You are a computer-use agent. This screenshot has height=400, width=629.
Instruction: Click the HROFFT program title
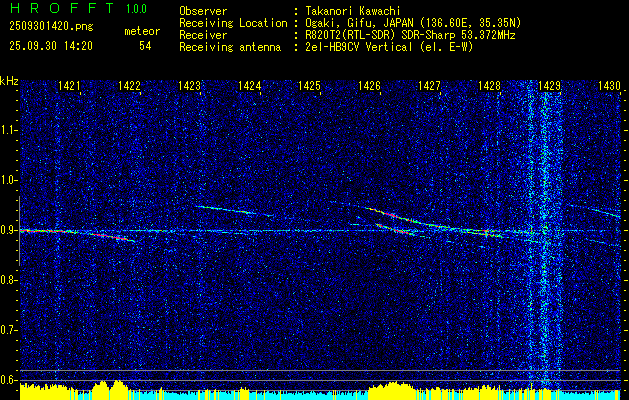63,8
